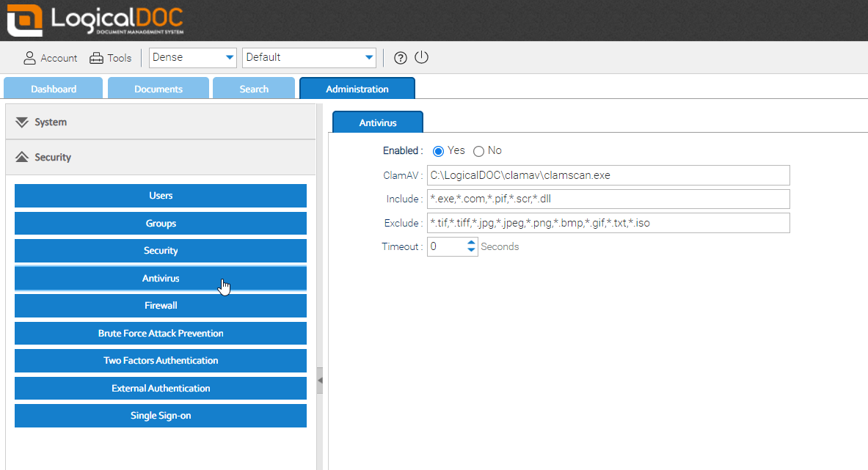Open the Users button
The image size is (868, 470).
tap(161, 196)
